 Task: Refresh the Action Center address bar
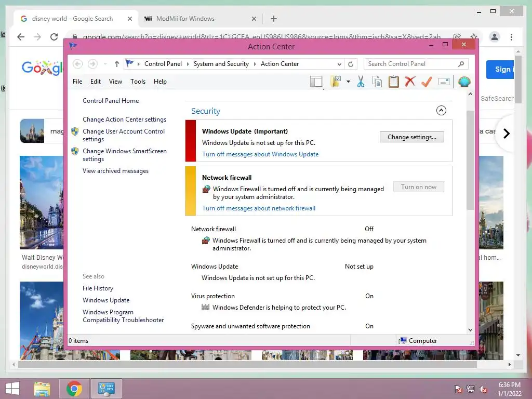point(351,64)
